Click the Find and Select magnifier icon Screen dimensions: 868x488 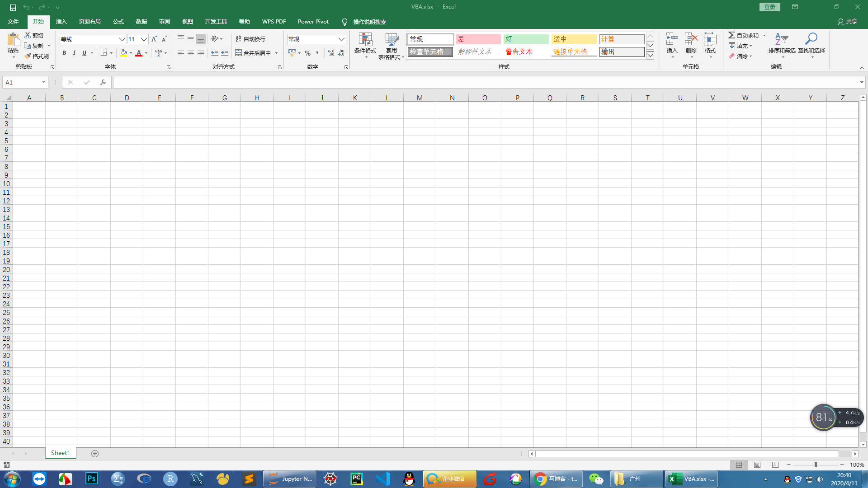(x=811, y=39)
